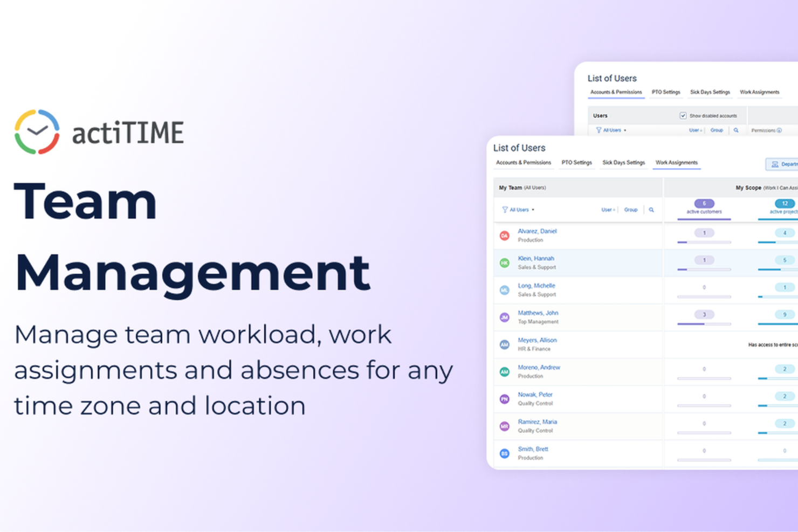Click Peter Nowak's PN avatar
This screenshot has width=798, height=532.
coord(505,399)
